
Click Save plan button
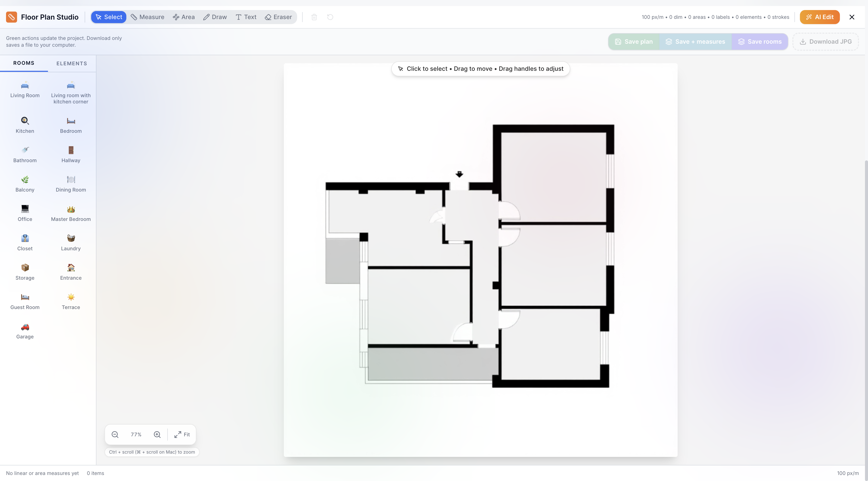point(634,42)
